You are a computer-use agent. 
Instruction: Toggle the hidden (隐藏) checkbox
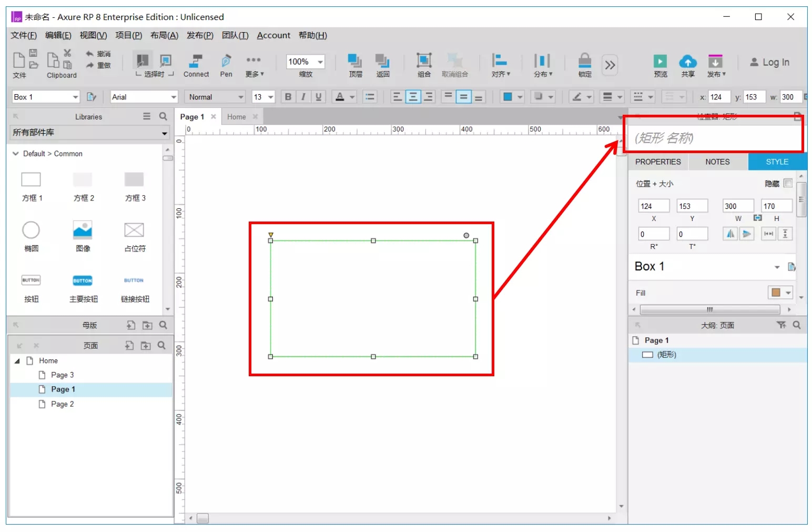click(788, 183)
